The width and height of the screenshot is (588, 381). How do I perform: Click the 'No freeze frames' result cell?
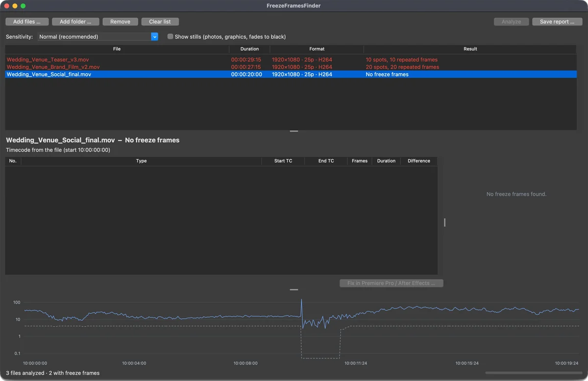pos(387,75)
